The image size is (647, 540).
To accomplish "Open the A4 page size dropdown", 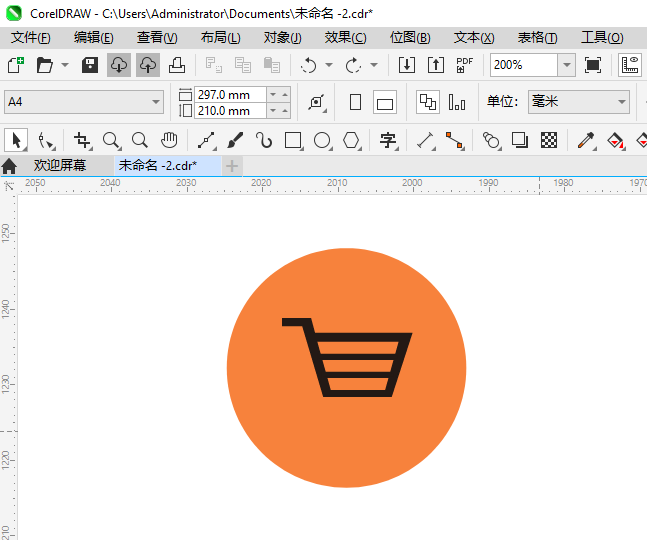I will click(84, 102).
